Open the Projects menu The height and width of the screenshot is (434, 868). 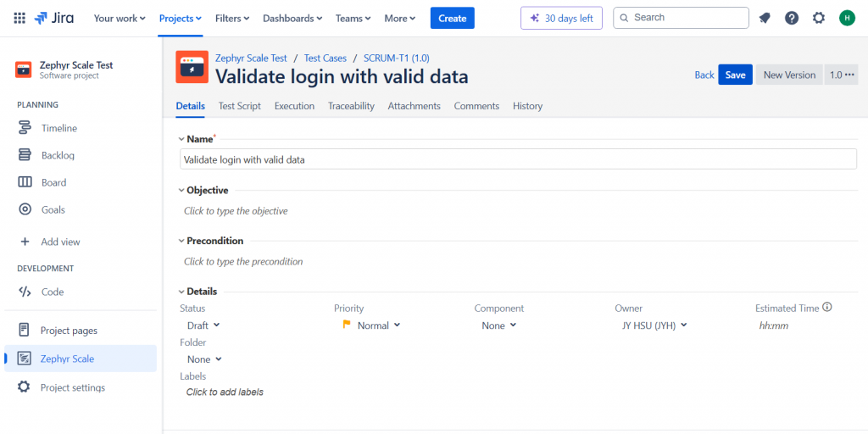pos(181,18)
